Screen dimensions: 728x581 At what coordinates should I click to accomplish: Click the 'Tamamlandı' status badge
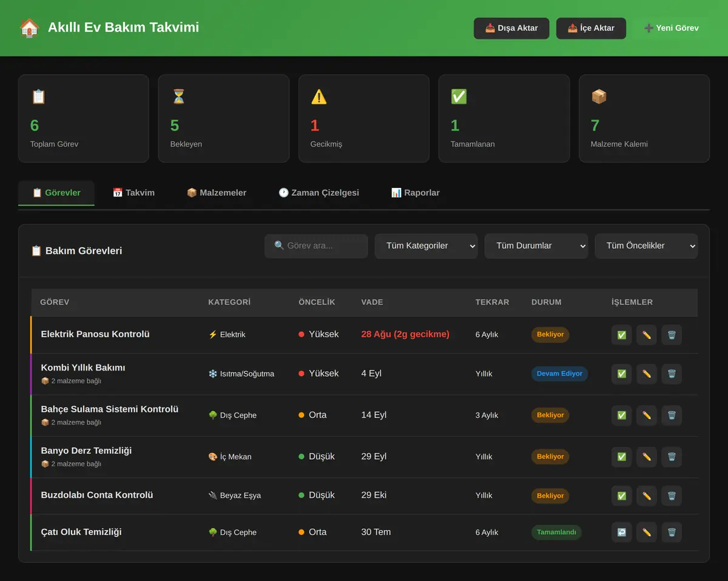click(556, 532)
